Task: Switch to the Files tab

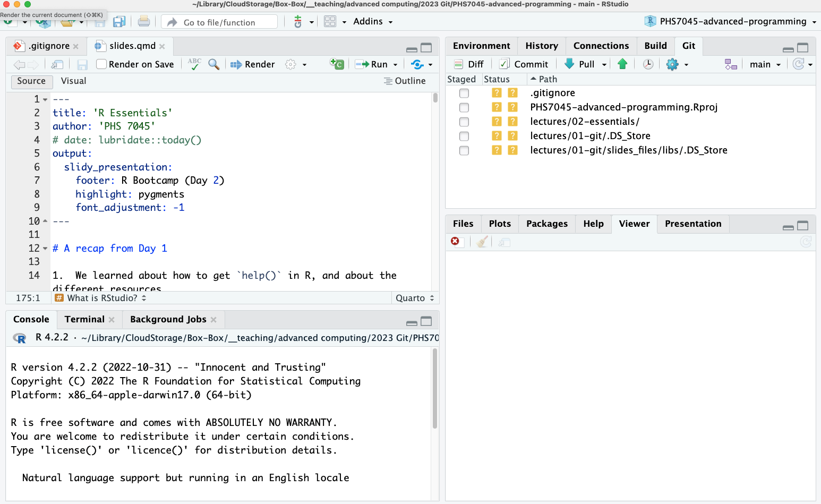Action: (463, 224)
